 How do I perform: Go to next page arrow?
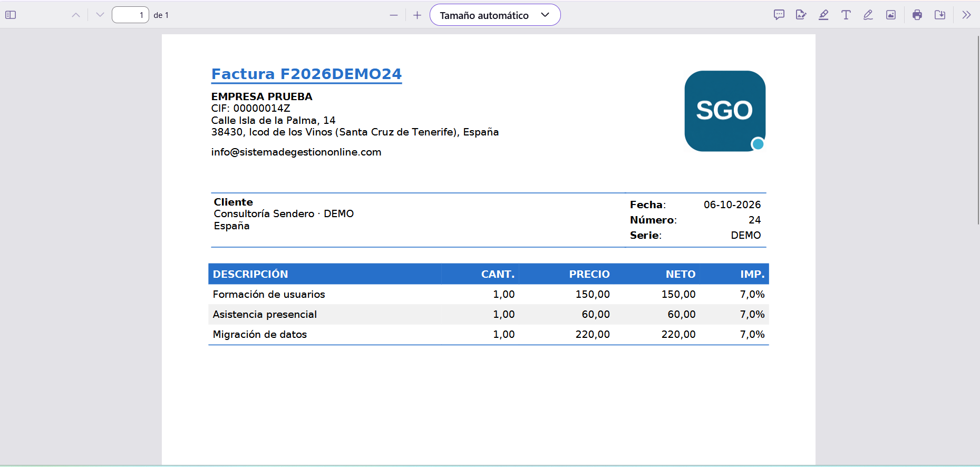click(x=100, y=15)
